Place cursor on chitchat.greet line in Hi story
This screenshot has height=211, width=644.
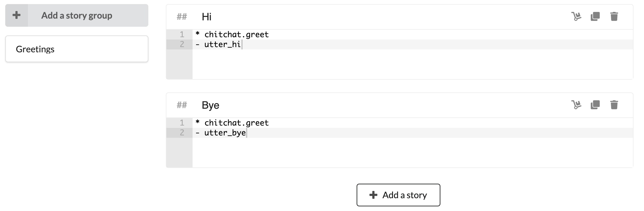pos(236,35)
